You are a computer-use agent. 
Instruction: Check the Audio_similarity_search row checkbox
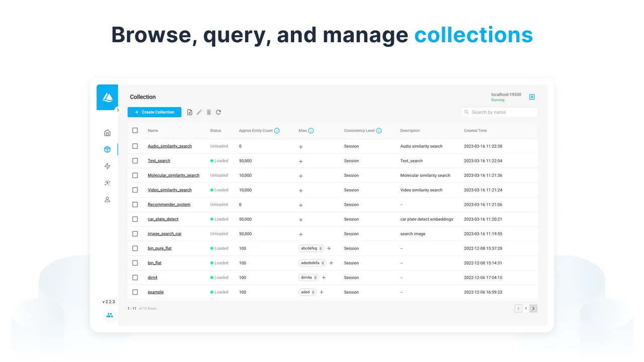click(135, 146)
